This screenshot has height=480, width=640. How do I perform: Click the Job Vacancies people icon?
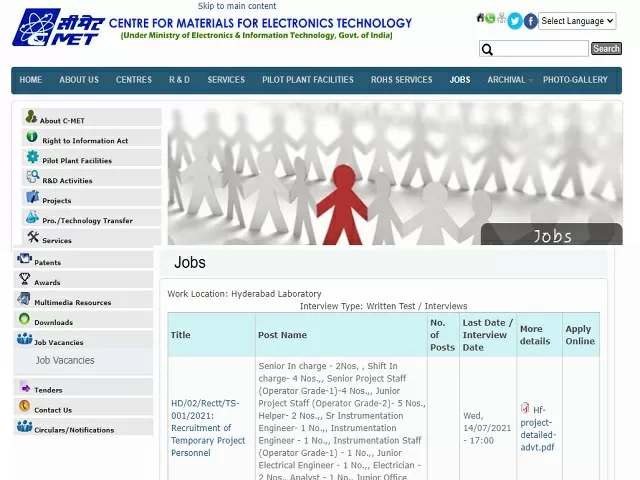click(24, 339)
